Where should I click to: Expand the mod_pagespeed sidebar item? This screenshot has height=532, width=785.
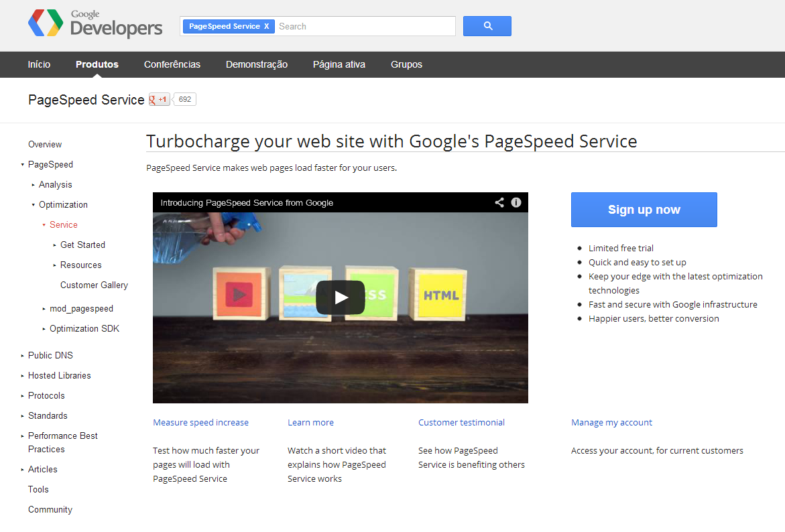click(x=44, y=309)
